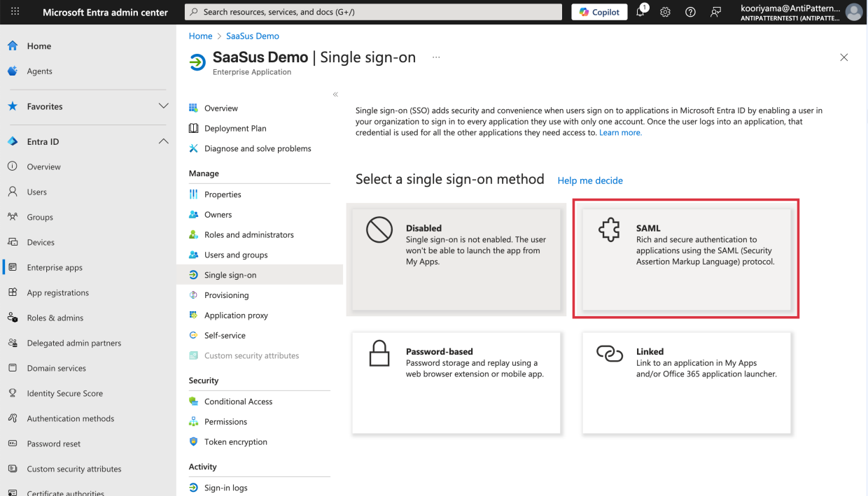This screenshot has width=868, height=496.
Task: Open the help question mark icon
Action: click(x=690, y=12)
